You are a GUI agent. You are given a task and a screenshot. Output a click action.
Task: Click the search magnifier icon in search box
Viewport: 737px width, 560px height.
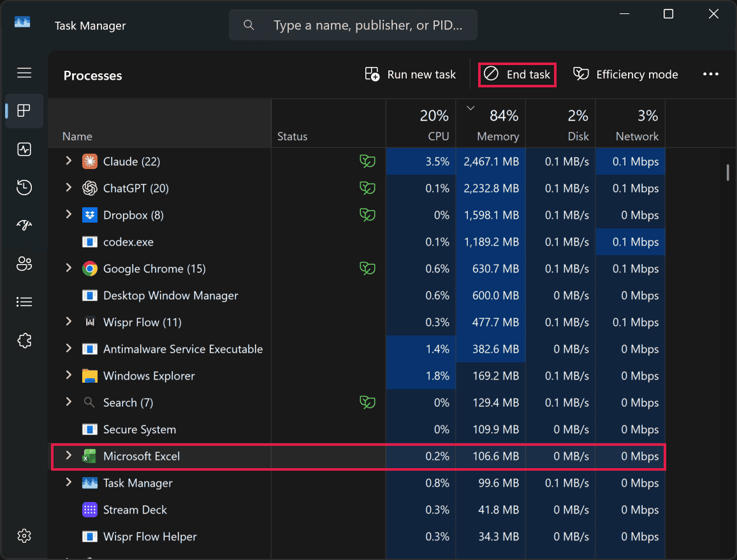[x=249, y=25]
